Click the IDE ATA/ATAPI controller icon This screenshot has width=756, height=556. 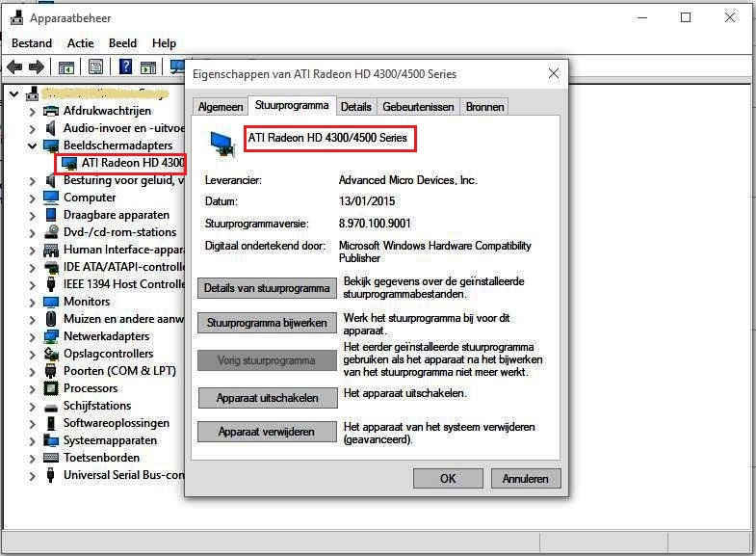click(51, 267)
